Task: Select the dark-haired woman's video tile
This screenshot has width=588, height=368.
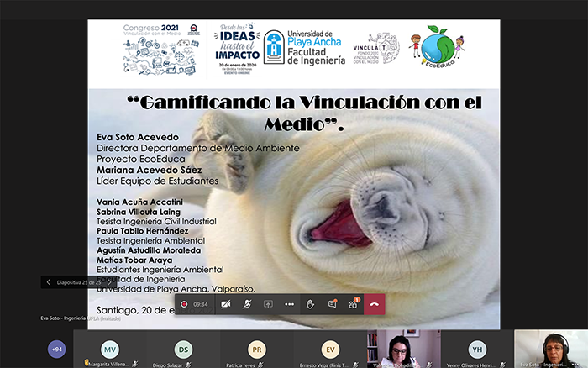Action: pos(403,348)
